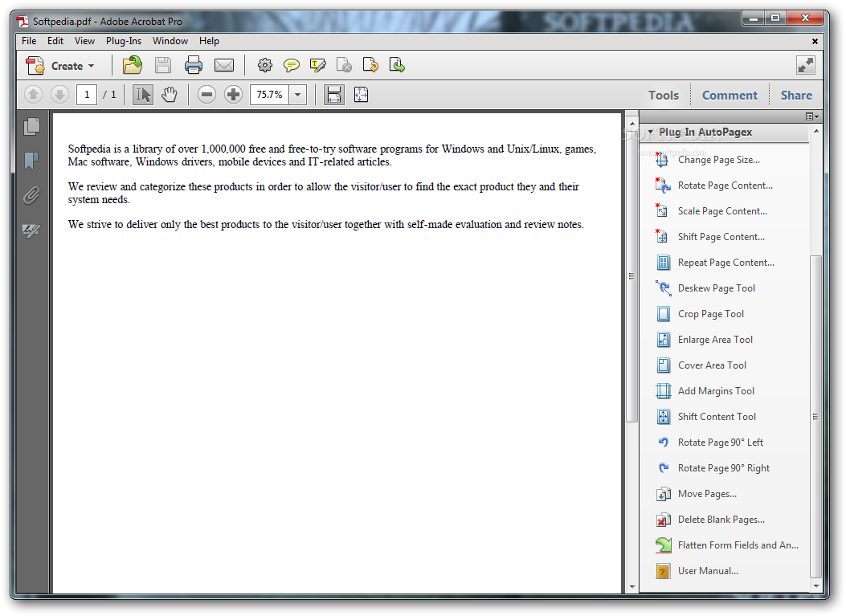Click the Delete page toolbar icon

tap(344, 65)
